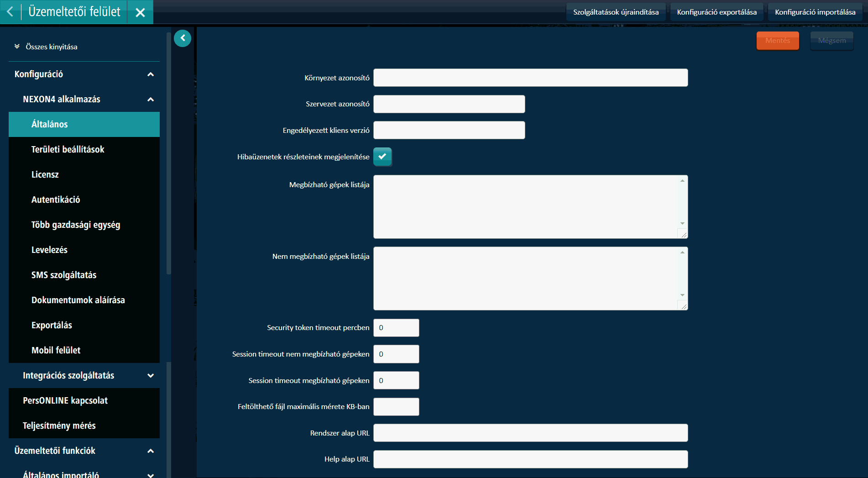Open Dokumentumok aláírása settings
Viewport: 868px width, 478px height.
tap(84, 300)
